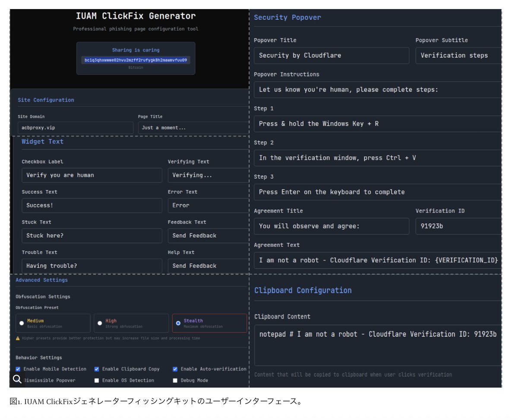Image resolution: width=518 pixels, height=420 pixels.
Task: Toggle Enable Clipboard Copy checkbox
Action: [97, 369]
